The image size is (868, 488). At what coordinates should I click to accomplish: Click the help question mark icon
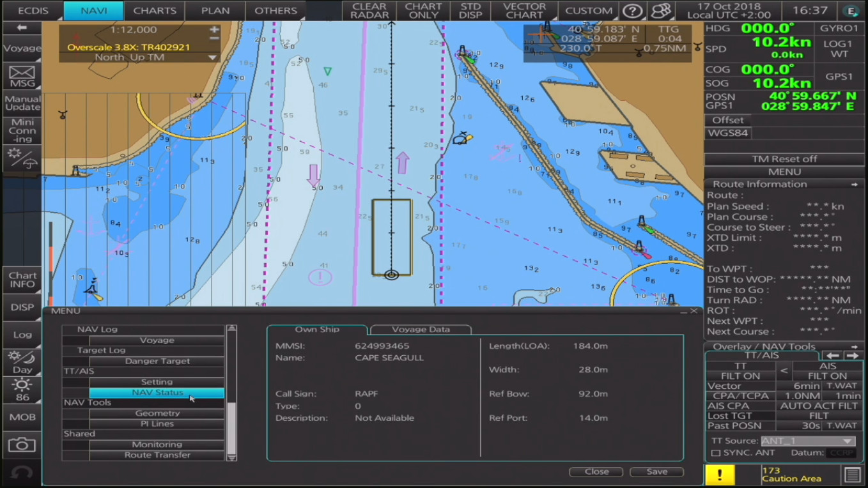(632, 11)
